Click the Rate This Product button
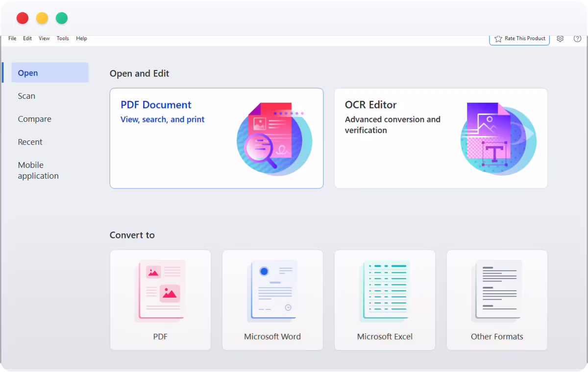588x372 pixels. [x=519, y=39]
